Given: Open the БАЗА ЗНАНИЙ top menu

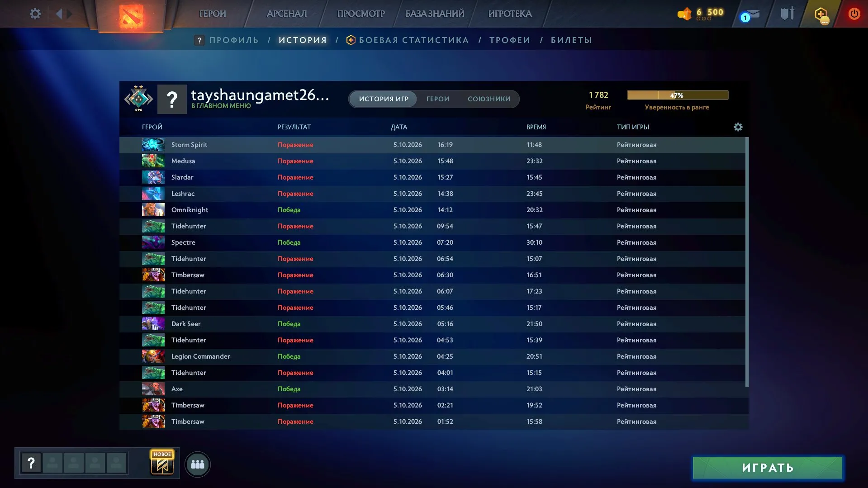Looking at the screenshot, I should [435, 14].
